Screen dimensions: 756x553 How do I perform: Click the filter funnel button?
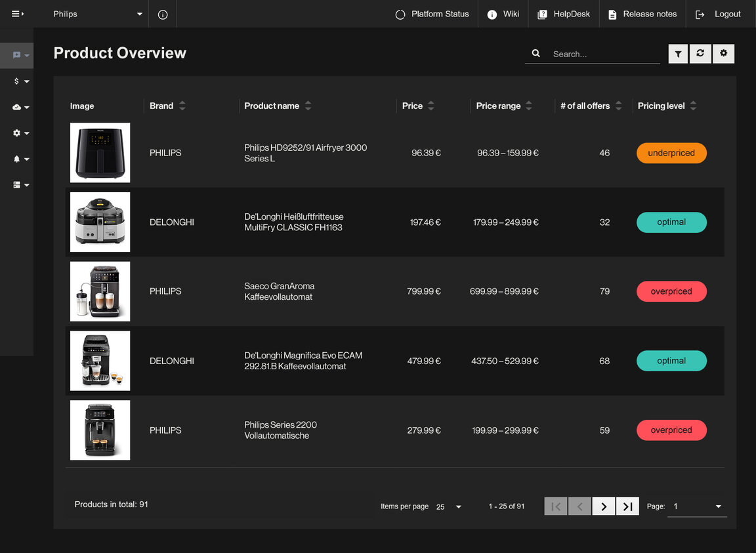coord(678,54)
